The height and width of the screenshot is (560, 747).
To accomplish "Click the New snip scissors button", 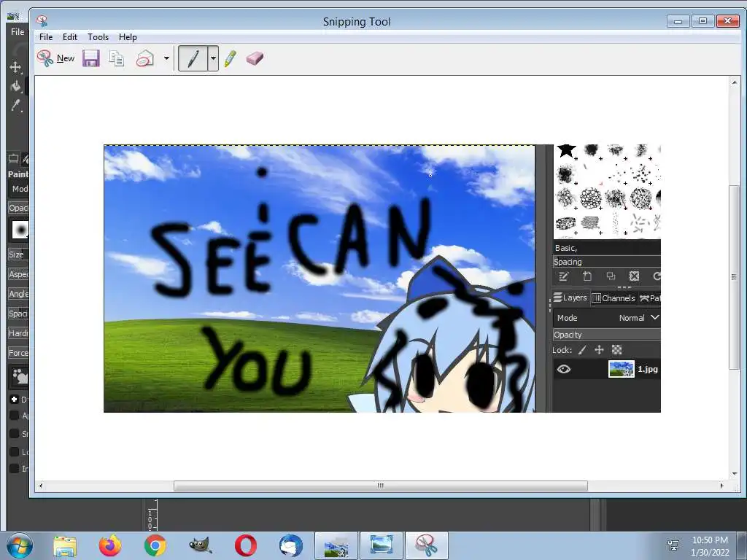I will 55,58.
